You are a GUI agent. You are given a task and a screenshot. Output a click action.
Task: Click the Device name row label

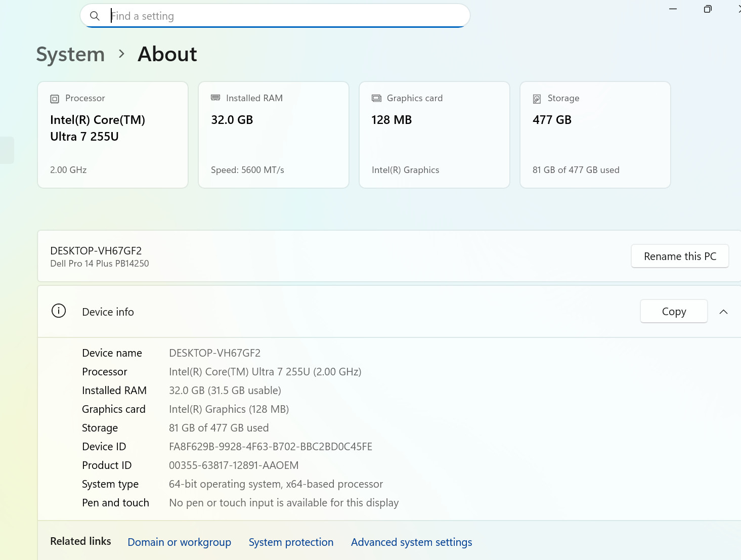pyautogui.click(x=112, y=353)
